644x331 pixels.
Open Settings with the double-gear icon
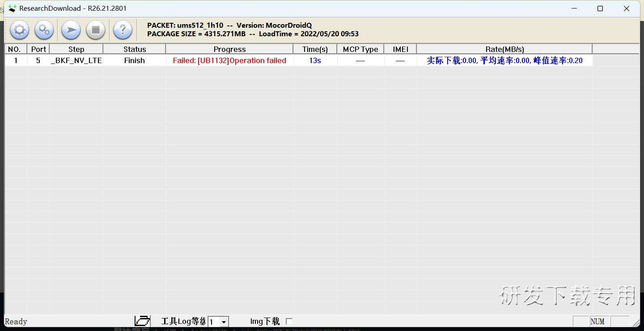(x=44, y=30)
